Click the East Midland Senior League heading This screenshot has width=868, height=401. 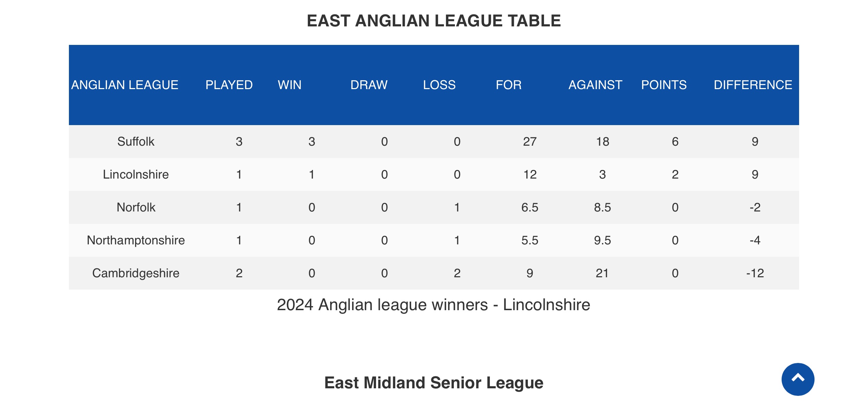[x=434, y=382]
